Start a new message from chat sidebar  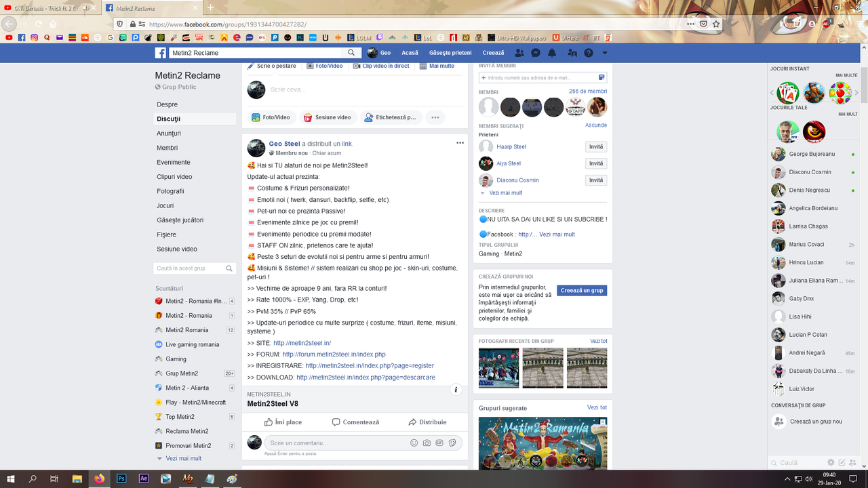[x=842, y=463]
